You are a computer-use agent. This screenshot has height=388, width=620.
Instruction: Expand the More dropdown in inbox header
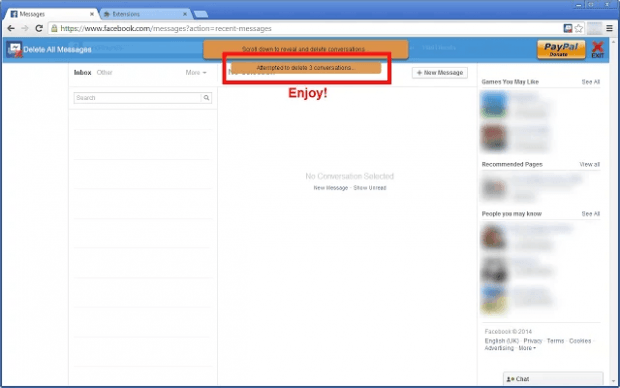[196, 72]
